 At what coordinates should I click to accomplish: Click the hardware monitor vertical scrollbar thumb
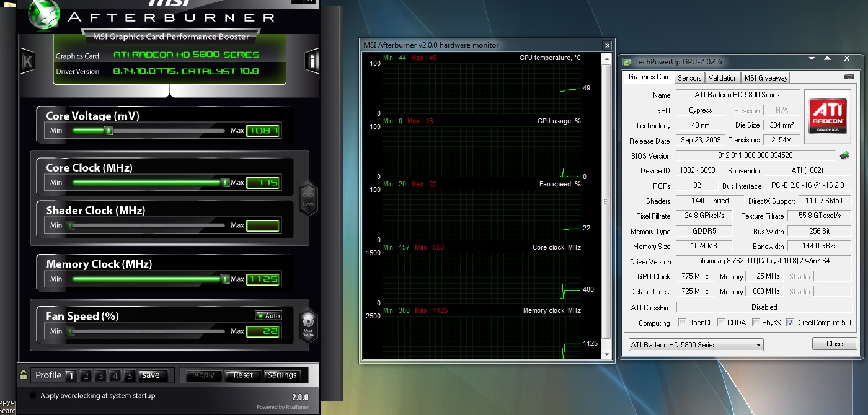[607, 202]
